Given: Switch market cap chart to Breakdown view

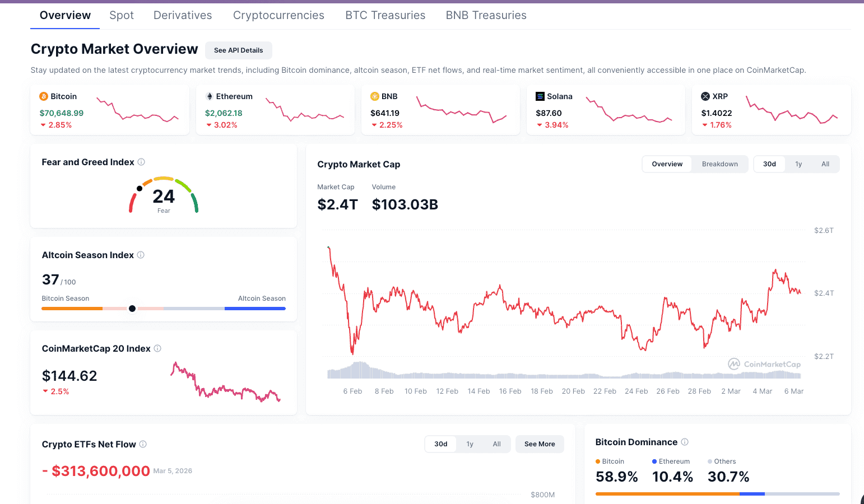Looking at the screenshot, I should (719, 164).
